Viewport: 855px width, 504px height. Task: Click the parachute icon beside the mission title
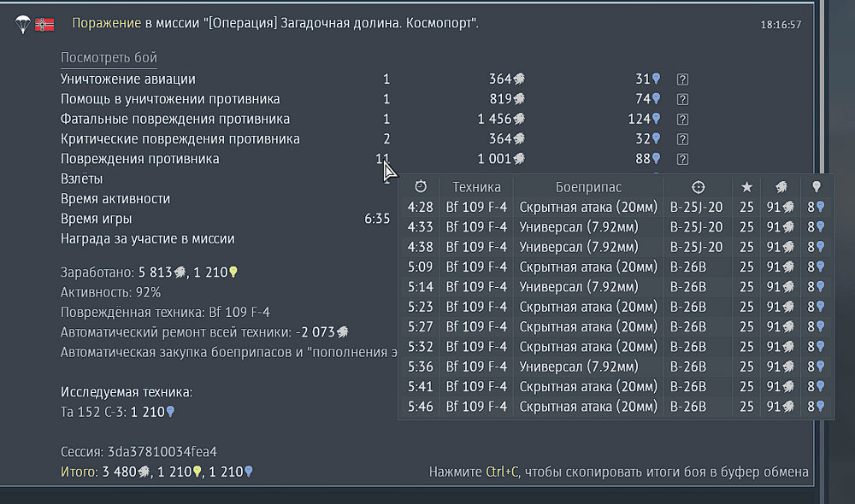(23, 25)
